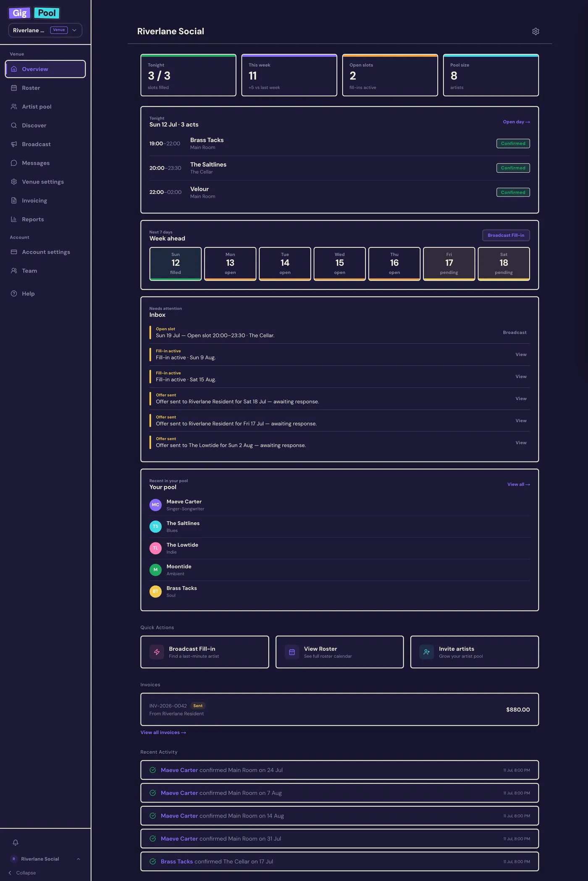Click Brass Tacks BT avatar

(x=155, y=591)
